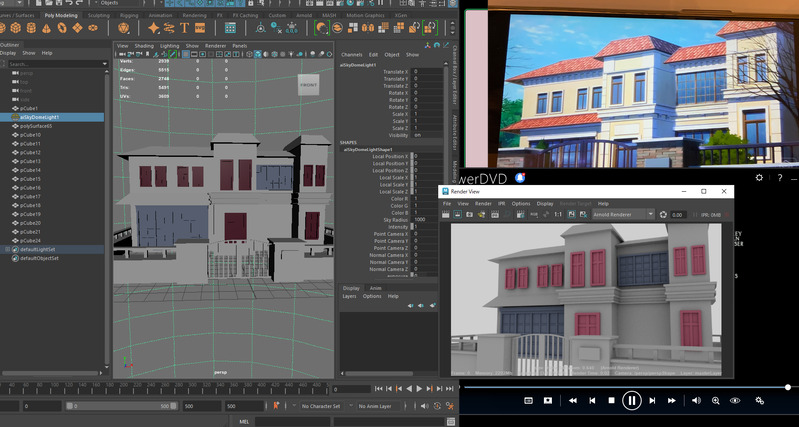
Task: Mute the PowerDVD volume speaker
Action: click(x=696, y=400)
